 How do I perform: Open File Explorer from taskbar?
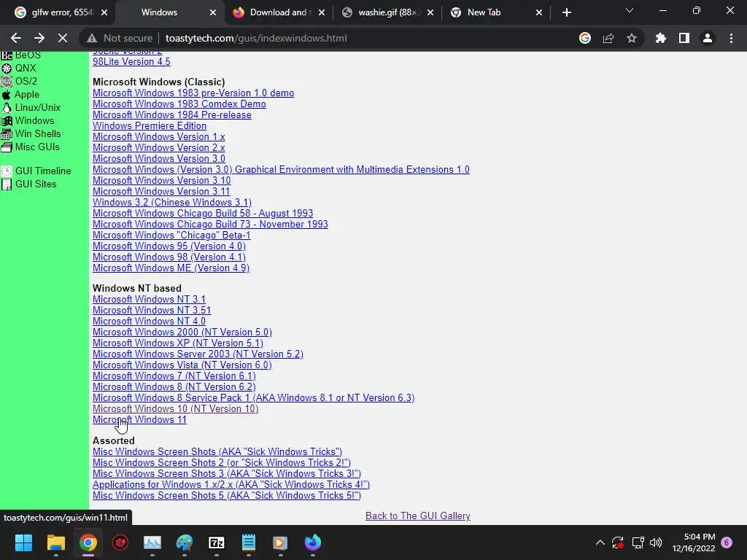click(55, 542)
